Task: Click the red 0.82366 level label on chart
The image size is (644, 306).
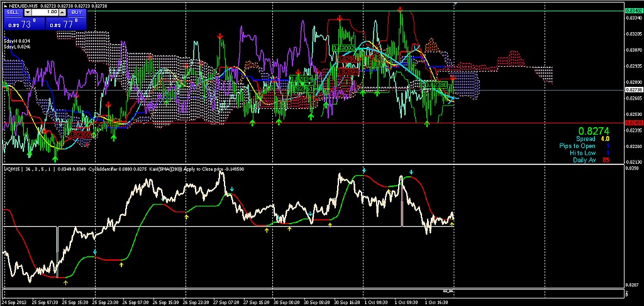Action: [x=80, y=133]
